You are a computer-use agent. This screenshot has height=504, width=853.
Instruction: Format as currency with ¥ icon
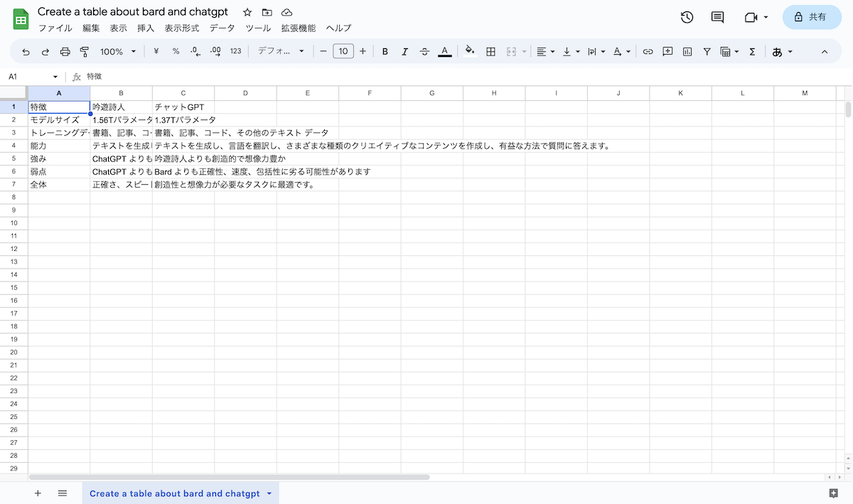click(156, 51)
